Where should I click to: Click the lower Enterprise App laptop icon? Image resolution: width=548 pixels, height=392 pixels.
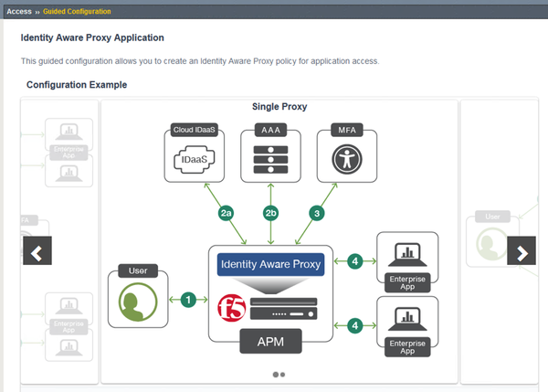pyautogui.click(x=407, y=319)
